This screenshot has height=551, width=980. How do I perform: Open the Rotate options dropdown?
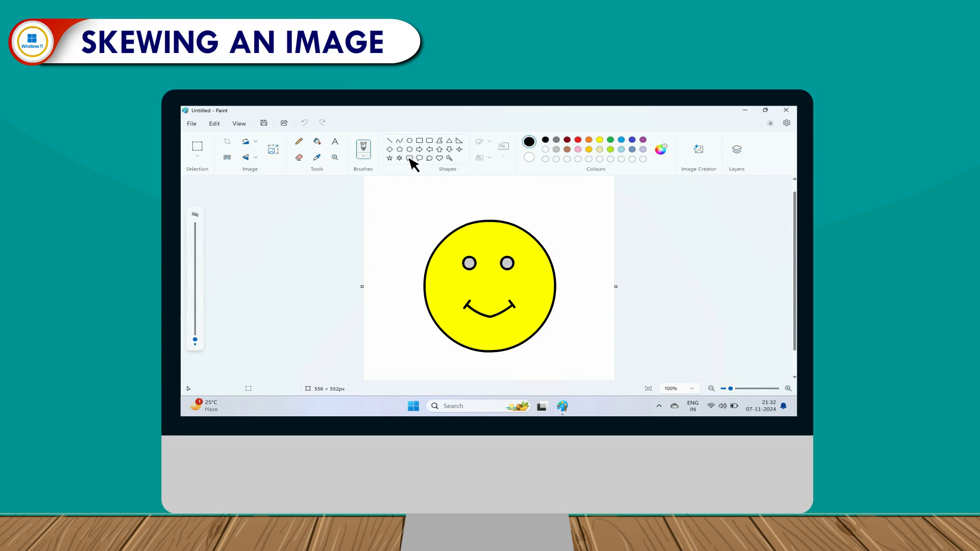(x=256, y=141)
